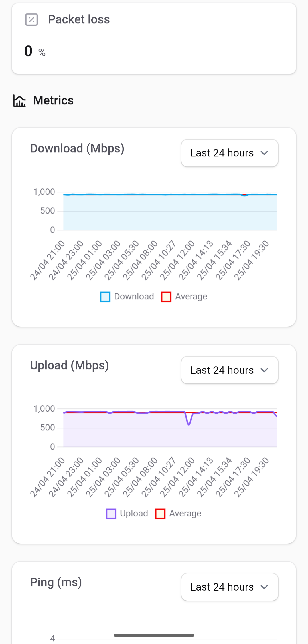The width and height of the screenshot is (308, 644).
Task: Click the upload dip near 25/04 12:00
Action: [x=189, y=423]
